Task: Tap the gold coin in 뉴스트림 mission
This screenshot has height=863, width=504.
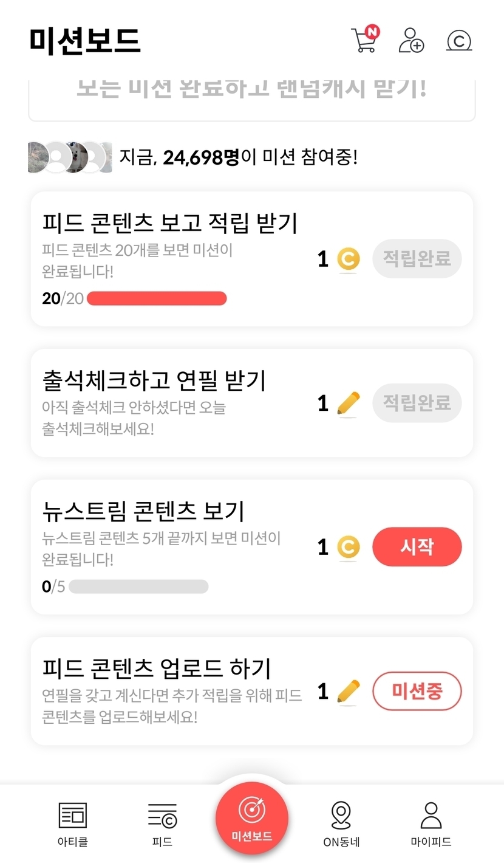Action: point(348,547)
